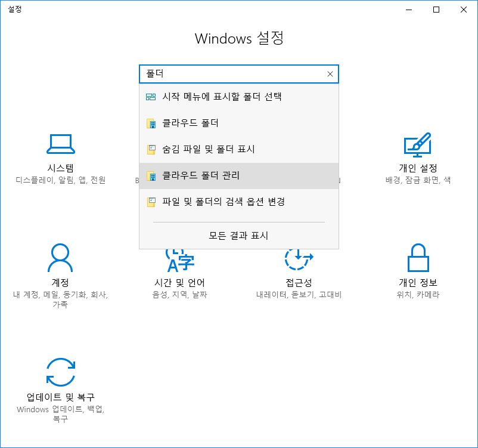Image resolution: width=478 pixels, height=448 pixels.
Task: Select the 클라우드 폴더 search result
Action: pyautogui.click(x=239, y=123)
